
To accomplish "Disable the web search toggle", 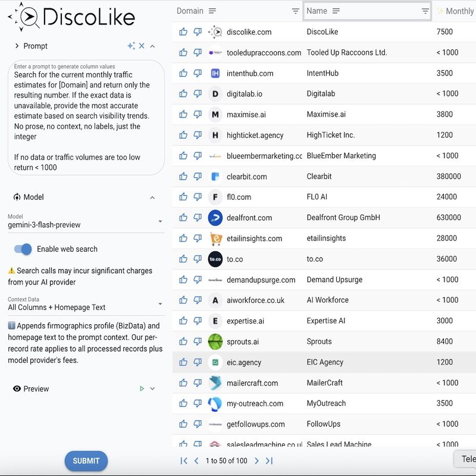I will pos(23,249).
